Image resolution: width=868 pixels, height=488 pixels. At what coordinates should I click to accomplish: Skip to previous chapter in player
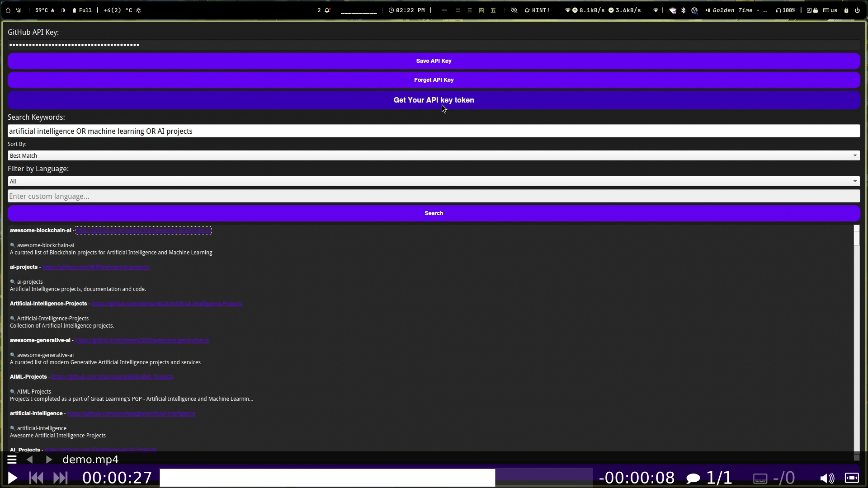pyautogui.click(x=36, y=478)
